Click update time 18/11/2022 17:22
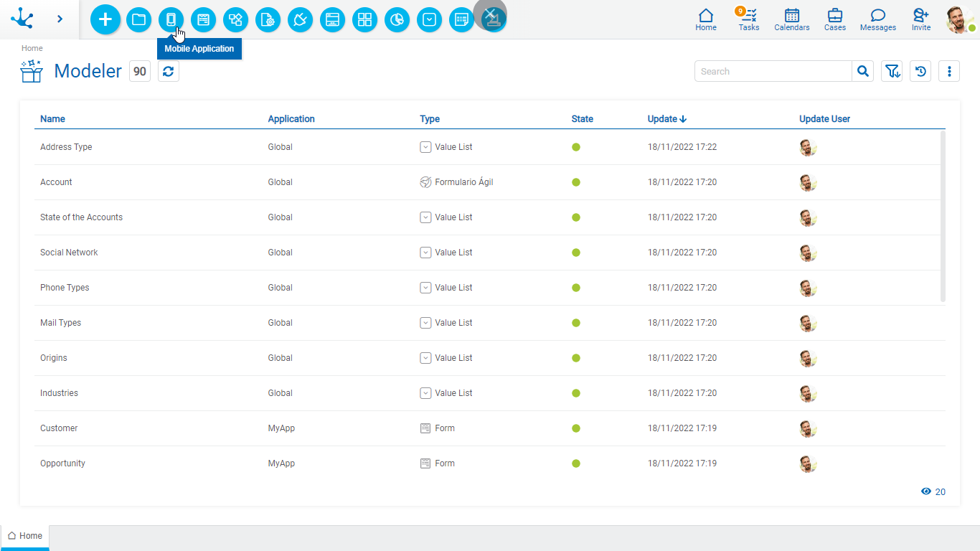The height and width of the screenshot is (551, 980). (x=682, y=147)
